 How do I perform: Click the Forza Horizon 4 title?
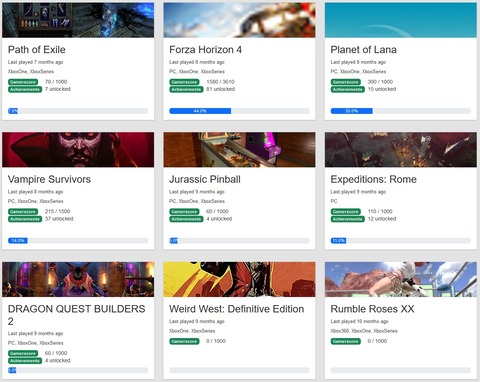tap(205, 50)
